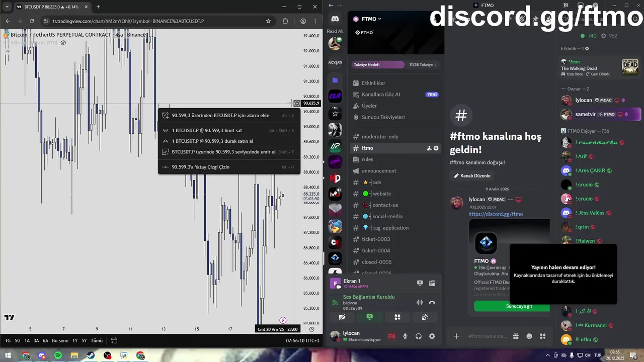Viewport: 644px width, 362px height.
Task: Open noise suppression waveform icon
Action: [420, 302]
